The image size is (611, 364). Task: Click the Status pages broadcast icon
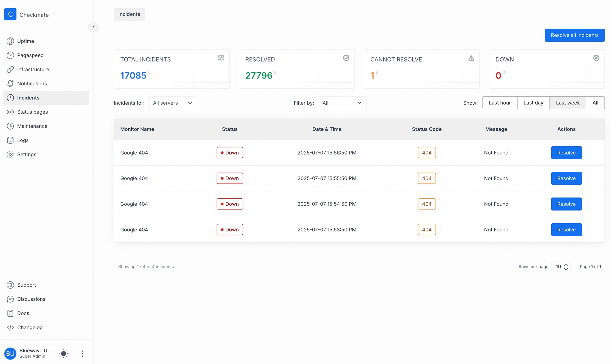click(x=10, y=112)
